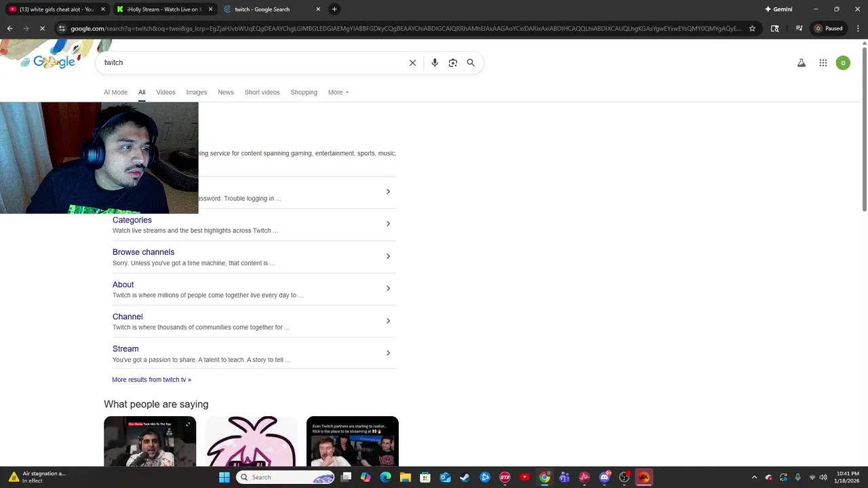Open Discord from the taskbar
The height and width of the screenshot is (488, 868).
[604, 477]
